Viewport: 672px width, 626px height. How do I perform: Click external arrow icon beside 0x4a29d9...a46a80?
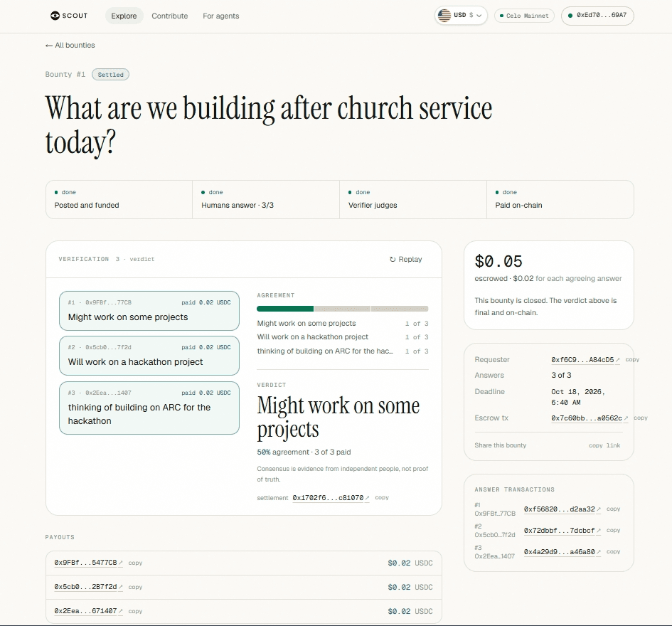pyautogui.click(x=599, y=552)
